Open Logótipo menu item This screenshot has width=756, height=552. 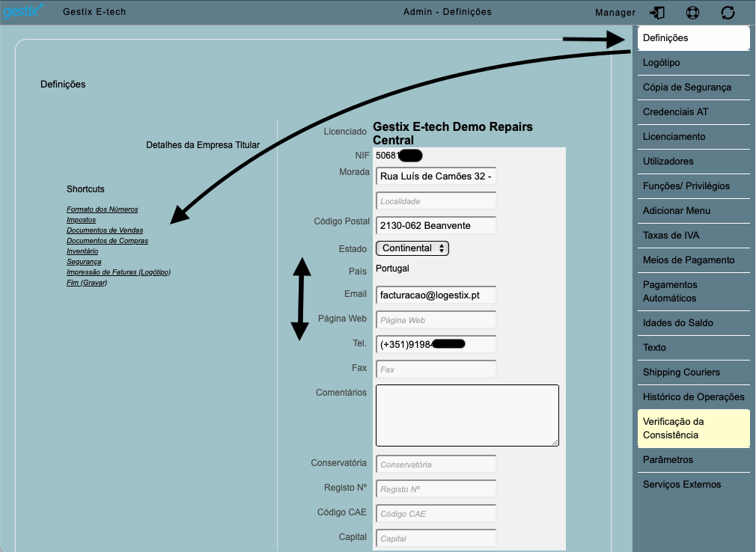pos(693,63)
